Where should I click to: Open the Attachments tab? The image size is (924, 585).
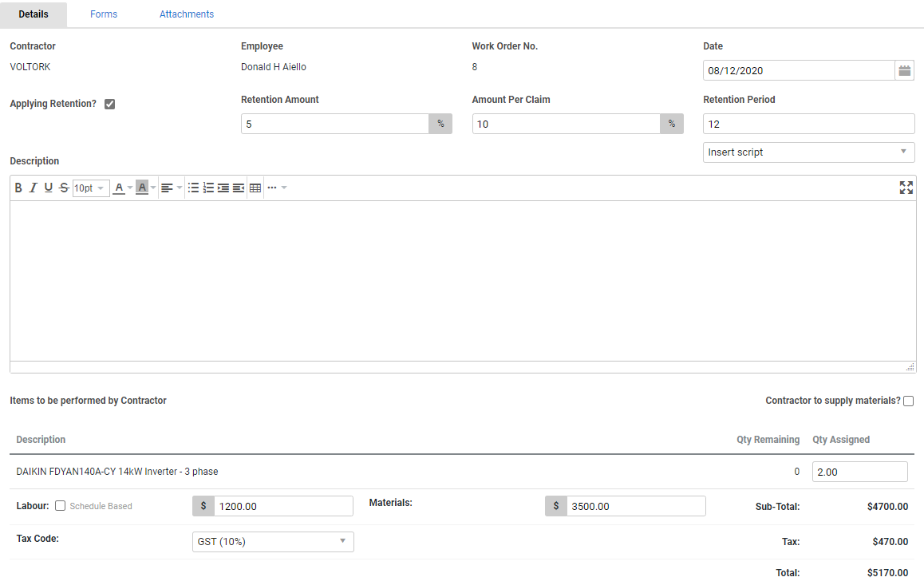(x=186, y=14)
